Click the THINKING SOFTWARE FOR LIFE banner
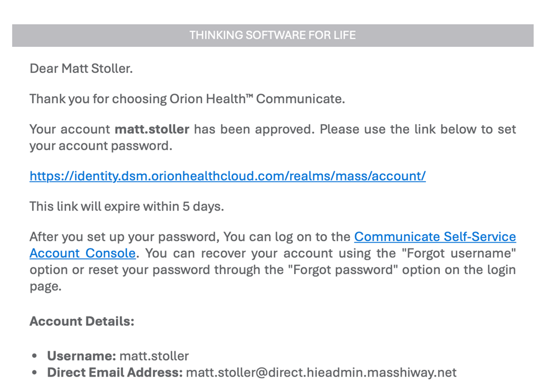 273,35
